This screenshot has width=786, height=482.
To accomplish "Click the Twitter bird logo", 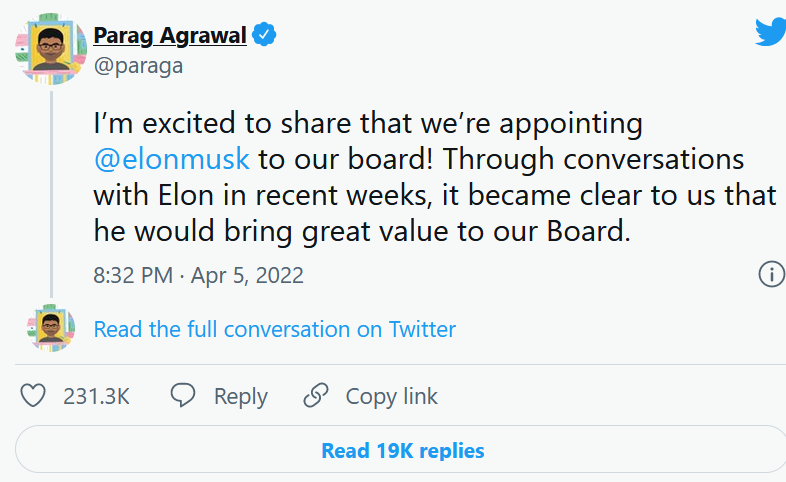I will [x=770, y=33].
